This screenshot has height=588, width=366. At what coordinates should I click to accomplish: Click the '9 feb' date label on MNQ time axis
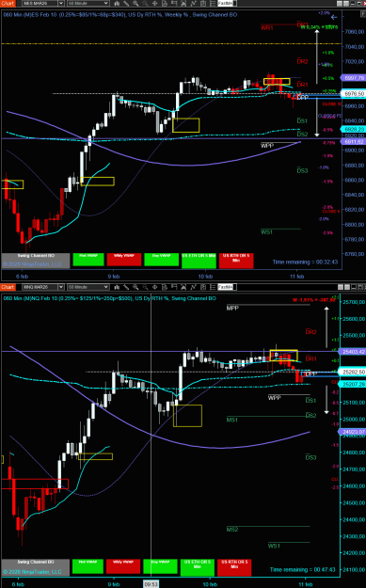[114, 584]
